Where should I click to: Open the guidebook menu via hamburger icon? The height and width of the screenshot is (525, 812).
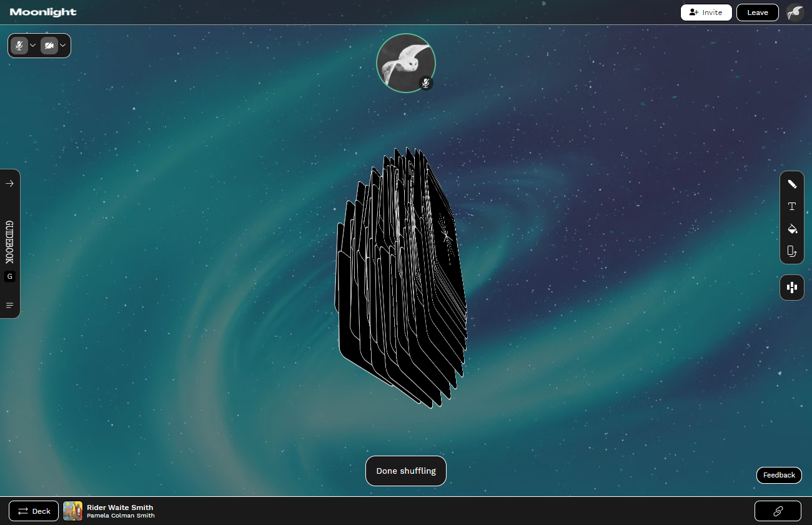(9, 305)
